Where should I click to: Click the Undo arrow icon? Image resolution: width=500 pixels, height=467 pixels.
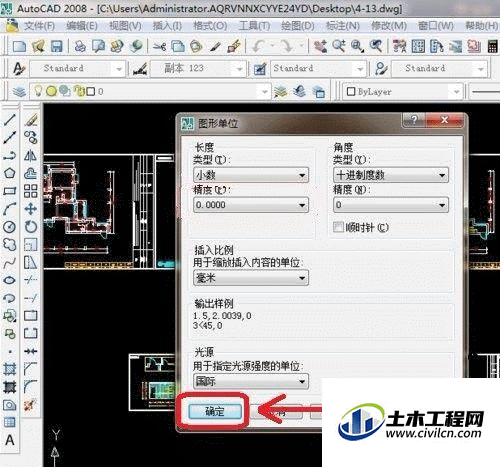(x=259, y=46)
